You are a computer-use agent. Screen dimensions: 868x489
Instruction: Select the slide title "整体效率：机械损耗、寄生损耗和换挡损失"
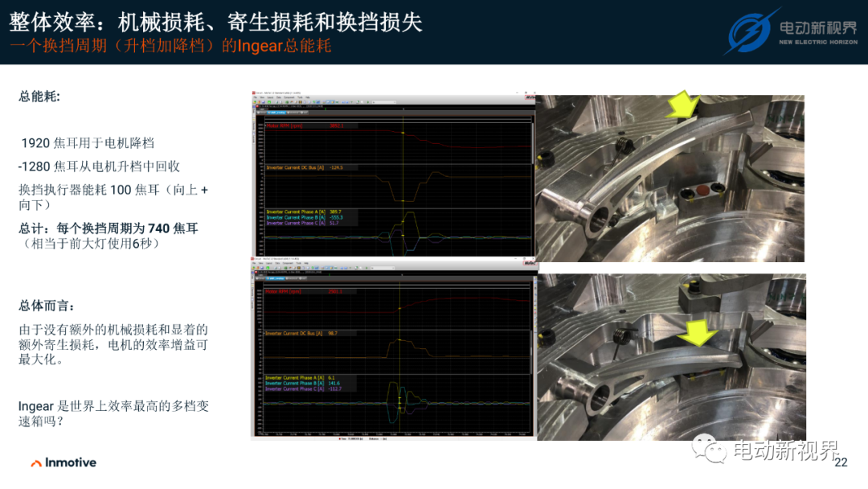[216, 23]
